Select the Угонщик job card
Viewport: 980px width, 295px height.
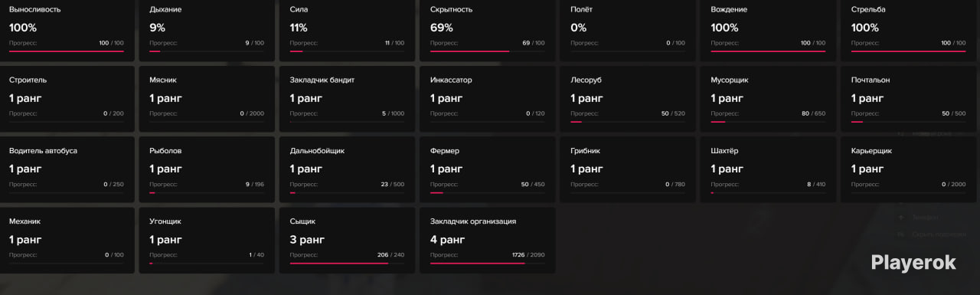click(207, 240)
